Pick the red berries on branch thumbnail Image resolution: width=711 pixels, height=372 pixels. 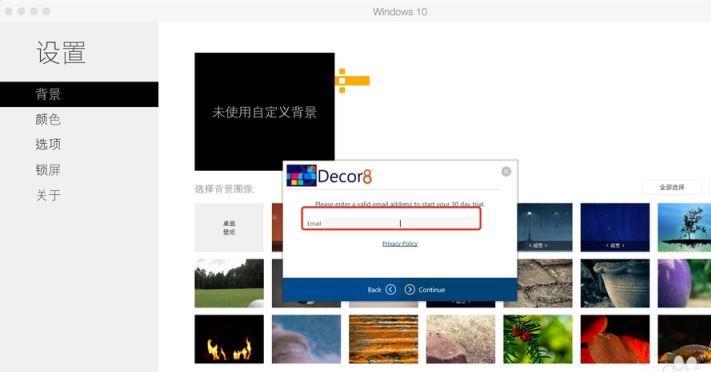click(x=538, y=339)
